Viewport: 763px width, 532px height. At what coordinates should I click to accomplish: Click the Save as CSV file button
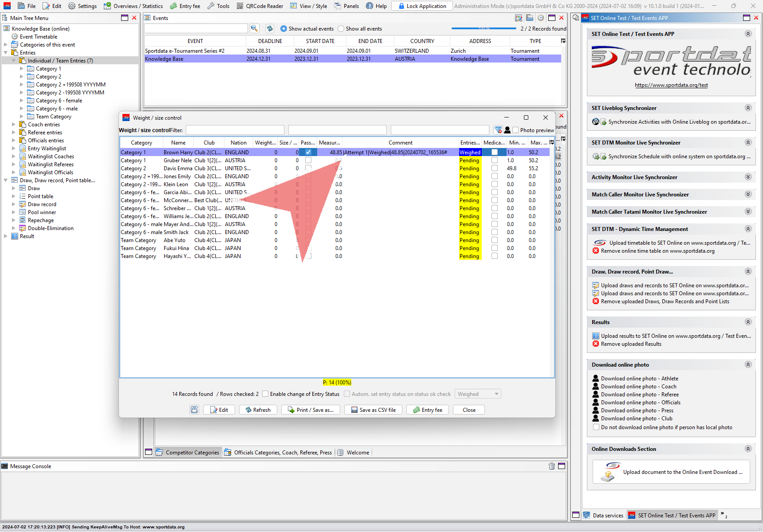(373, 410)
